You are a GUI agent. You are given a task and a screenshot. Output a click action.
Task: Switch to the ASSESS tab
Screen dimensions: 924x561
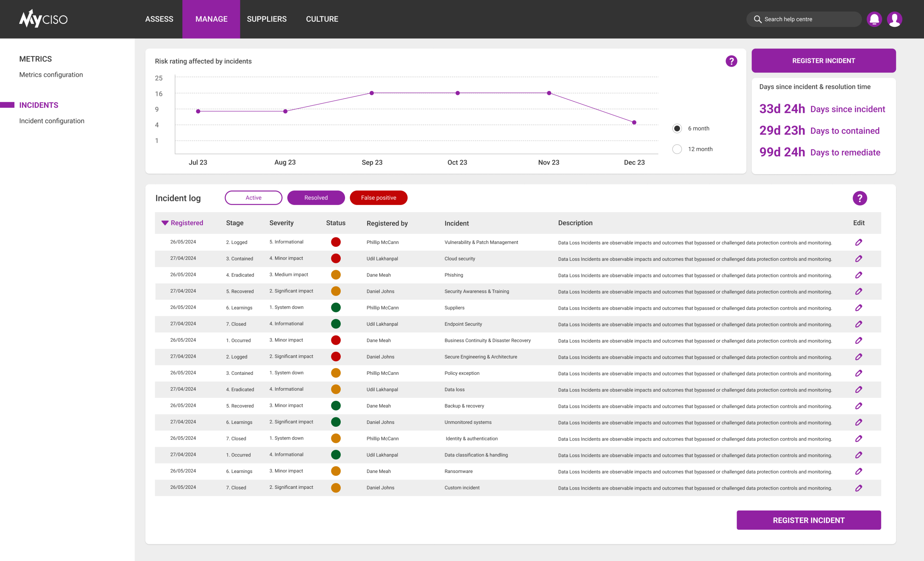click(159, 19)
